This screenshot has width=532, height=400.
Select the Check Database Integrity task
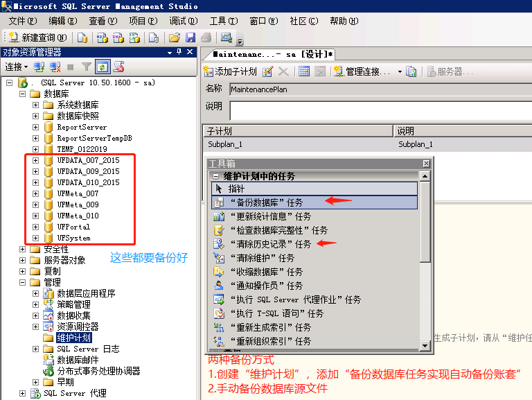tap(314, 231)
